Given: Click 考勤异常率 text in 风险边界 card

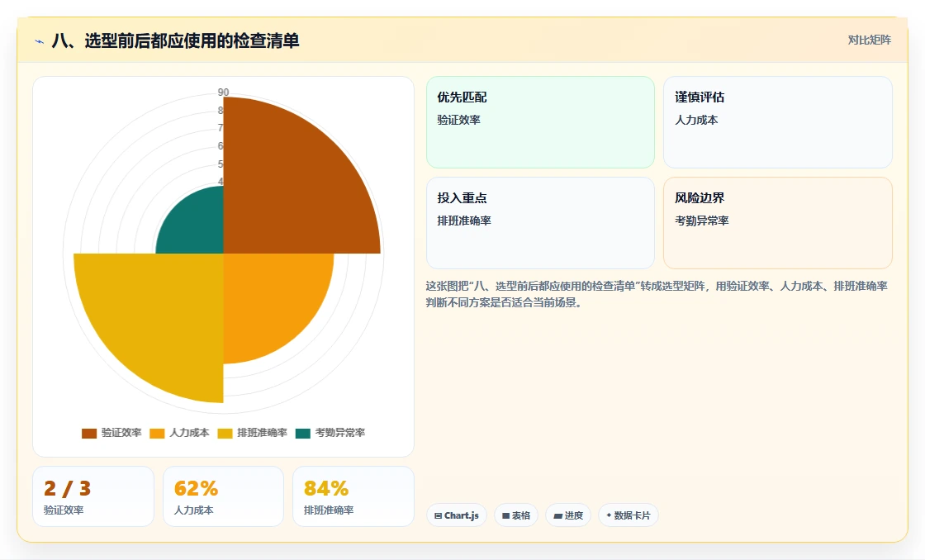Looking at the screenshot, I should pyautogui.click(x=702, y=221).
